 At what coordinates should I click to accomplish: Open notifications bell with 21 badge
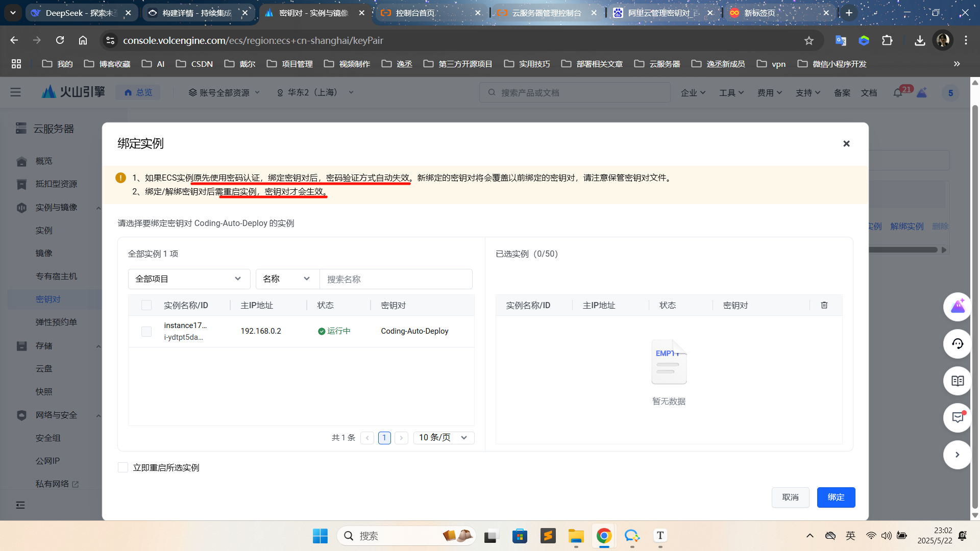(x=898, y=92)
